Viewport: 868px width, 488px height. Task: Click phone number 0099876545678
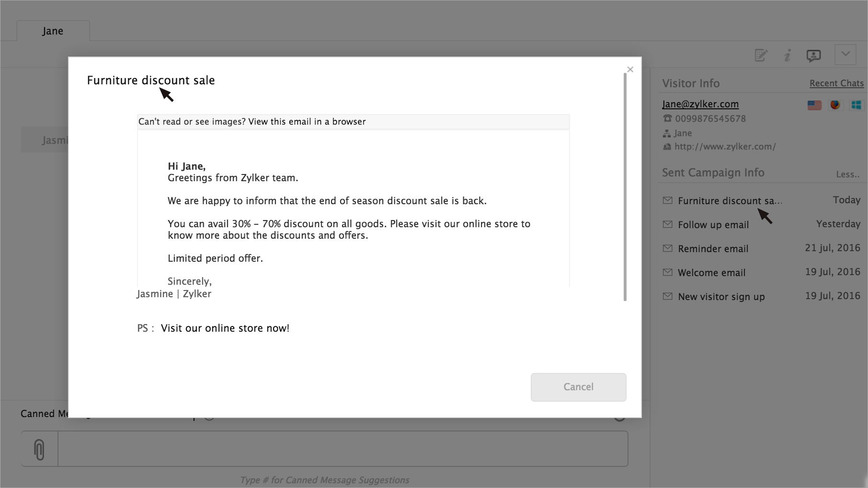click(x=710, y=119)
